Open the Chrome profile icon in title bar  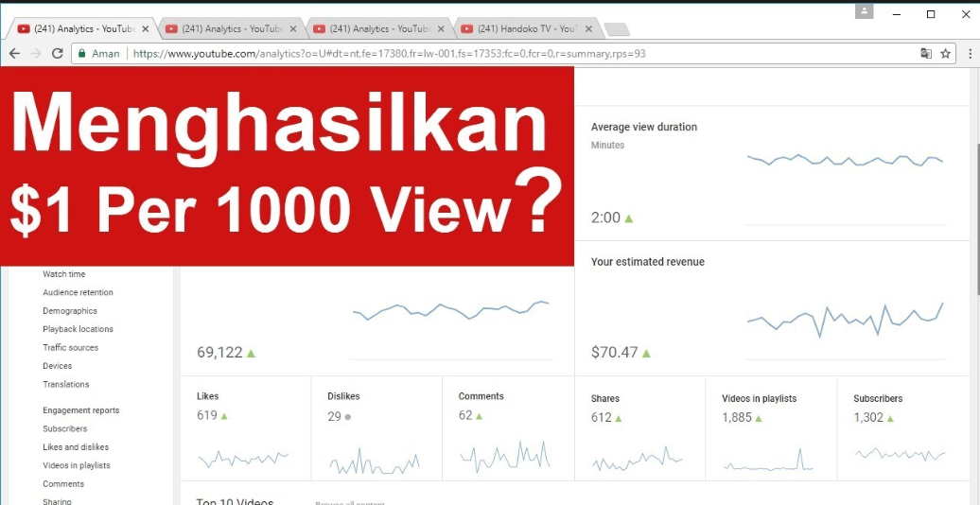coord(865,10)
